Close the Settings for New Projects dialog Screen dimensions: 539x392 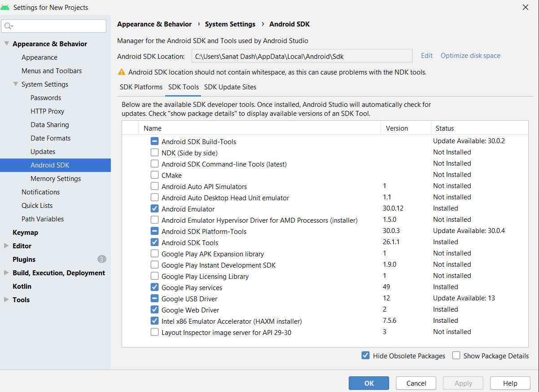(x=526, y=7)
